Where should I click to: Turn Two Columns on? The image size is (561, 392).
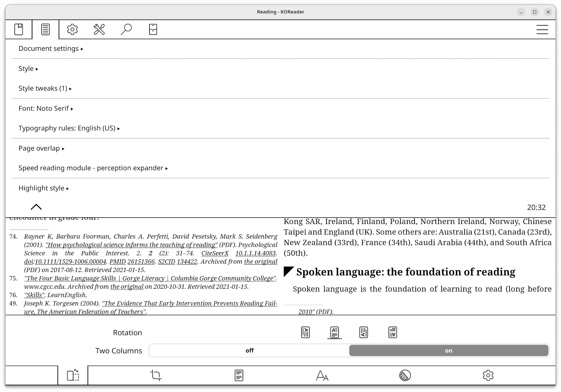(x=449, y=351)
